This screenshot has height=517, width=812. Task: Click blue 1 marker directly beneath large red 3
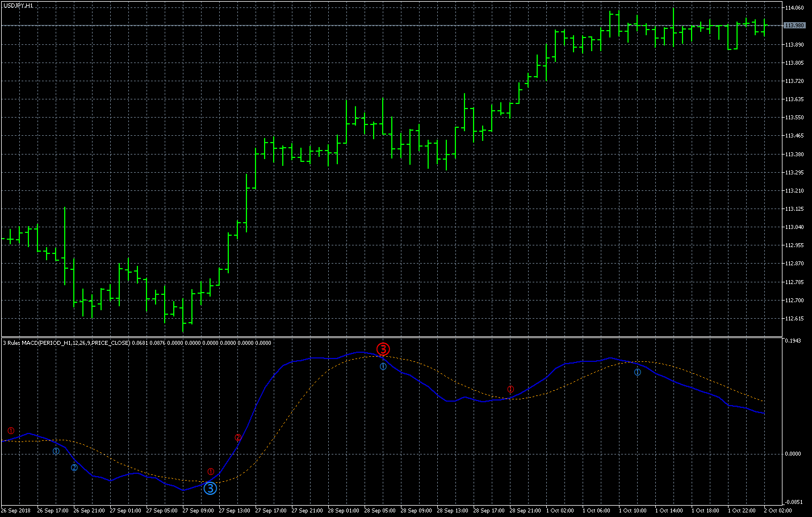pyautogui.click(x=383, y=366)
